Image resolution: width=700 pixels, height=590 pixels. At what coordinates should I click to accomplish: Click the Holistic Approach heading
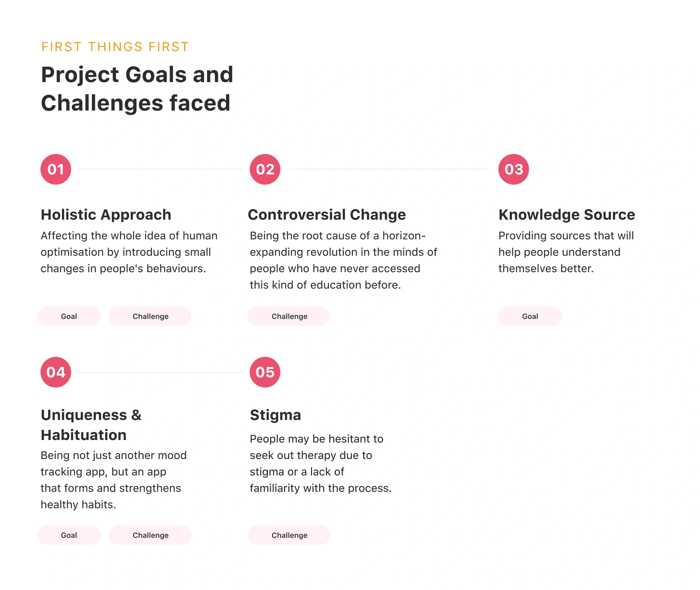tap(106, 215)
